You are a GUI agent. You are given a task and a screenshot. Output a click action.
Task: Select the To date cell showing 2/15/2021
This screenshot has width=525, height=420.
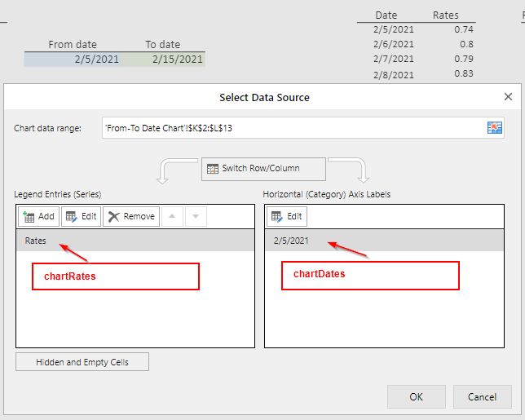coord(164,60)
